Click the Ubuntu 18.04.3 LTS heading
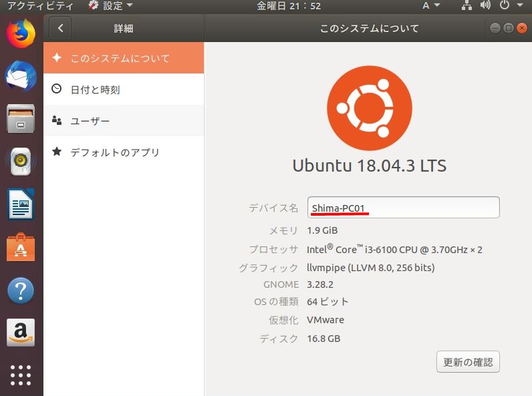This screenshot has width=532, height=396. click(x=370, y=166)
